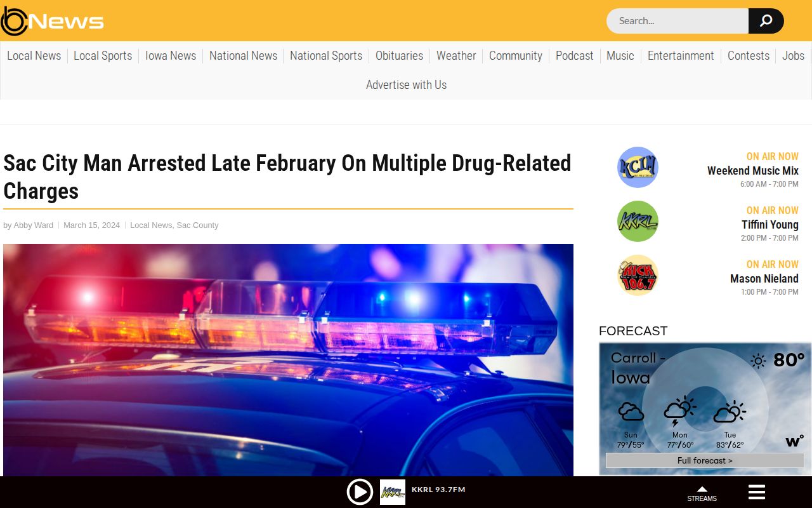Go to the Iowa News section
Image resolution: width=812 pixels, height=508 pixels.
point(171,56)
